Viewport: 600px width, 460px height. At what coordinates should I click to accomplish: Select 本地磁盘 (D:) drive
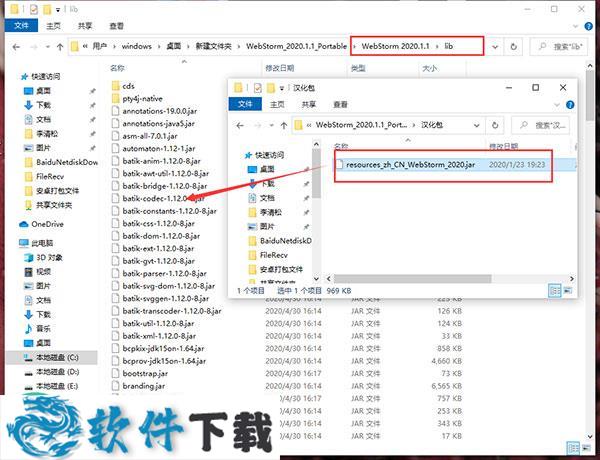(x=57, y=372)
